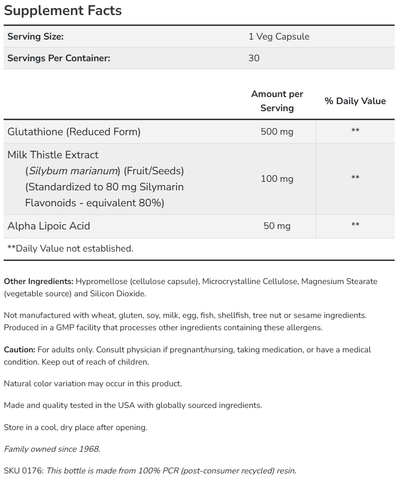Click the % Daily Value column header

click(x=355, y=101)
